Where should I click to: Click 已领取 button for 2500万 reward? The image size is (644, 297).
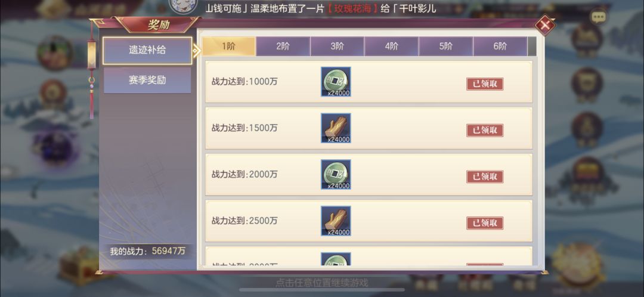click(485, 223)
